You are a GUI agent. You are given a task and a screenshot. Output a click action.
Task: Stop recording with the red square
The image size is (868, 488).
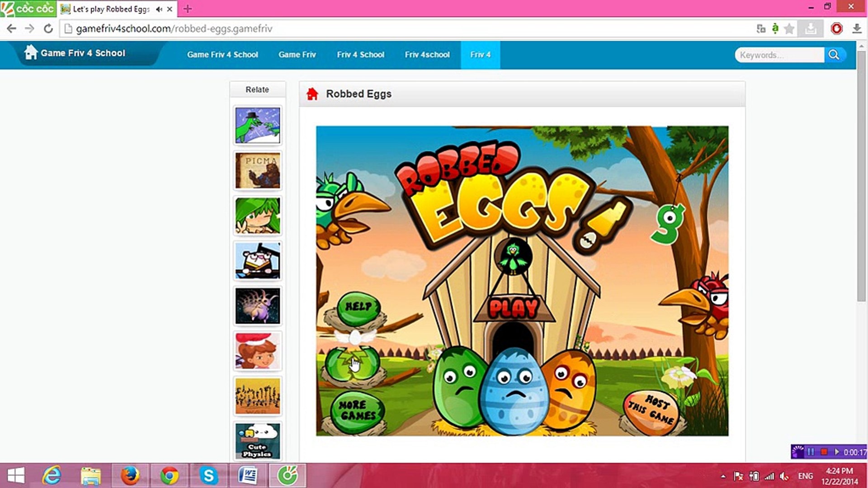[824, 452]
